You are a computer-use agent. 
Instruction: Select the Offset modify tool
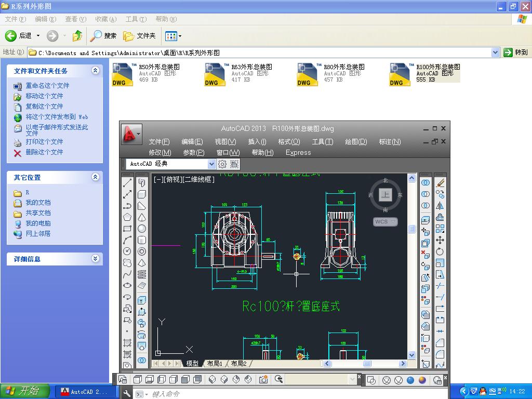coord(440,217)
